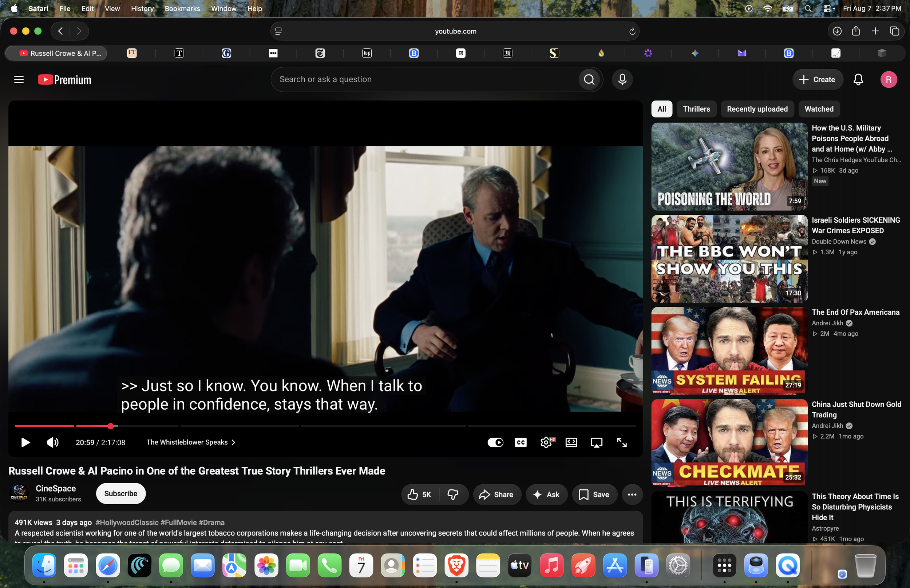
Task: Click the #HollywoodClassic hashtag
Action: (x=127, y=523)
